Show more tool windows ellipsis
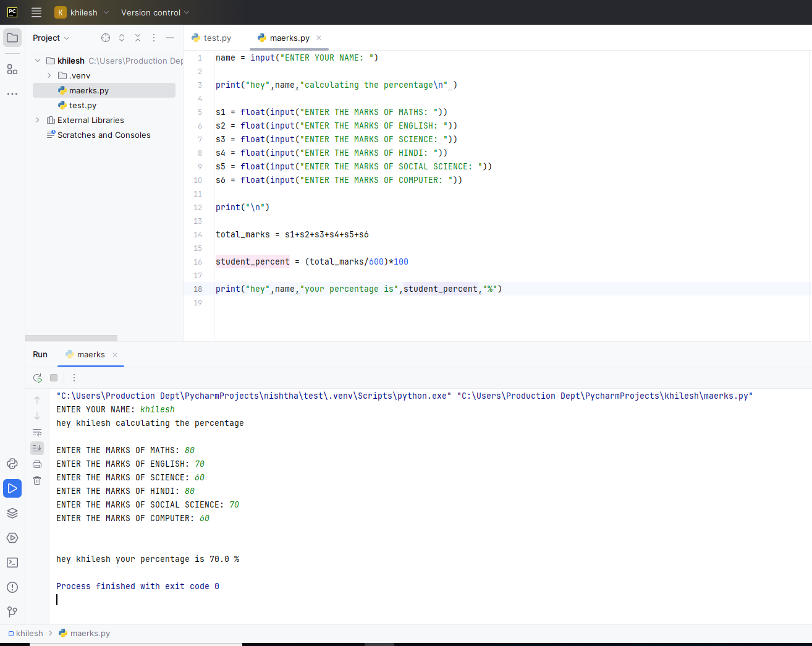 12,94
